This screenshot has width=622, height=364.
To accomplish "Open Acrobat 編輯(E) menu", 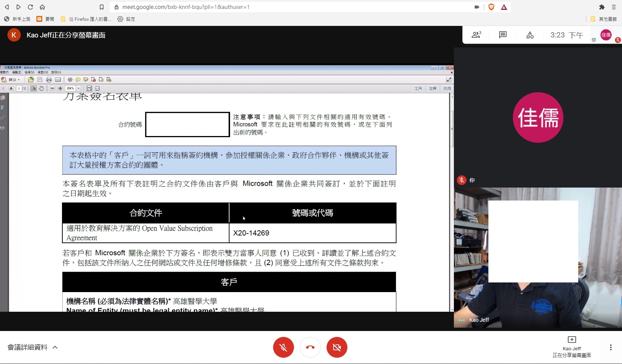I will pyautogui.click(x=17, y=72).
